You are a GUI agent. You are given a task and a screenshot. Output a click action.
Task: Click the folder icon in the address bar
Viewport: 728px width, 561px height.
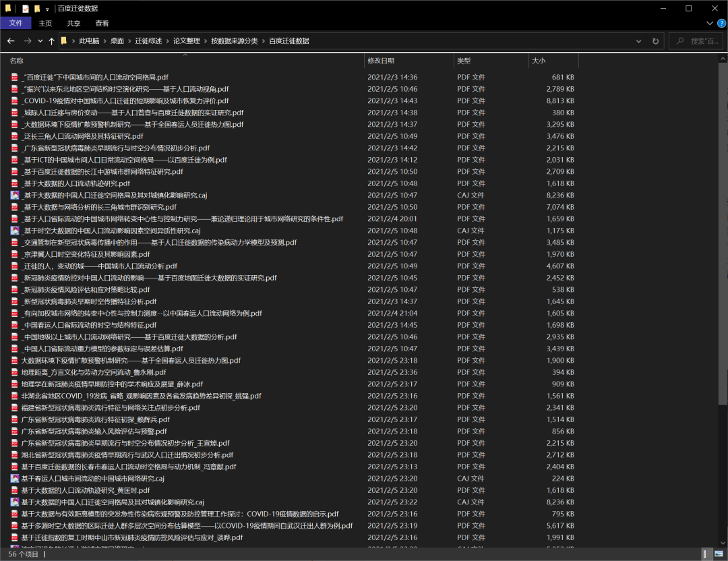point(64,41)
